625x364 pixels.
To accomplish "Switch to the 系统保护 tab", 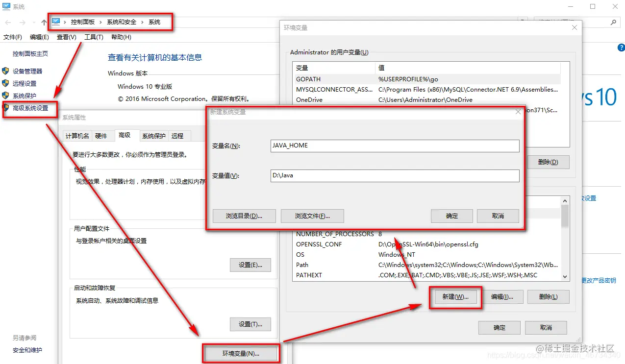I will 154,136.
